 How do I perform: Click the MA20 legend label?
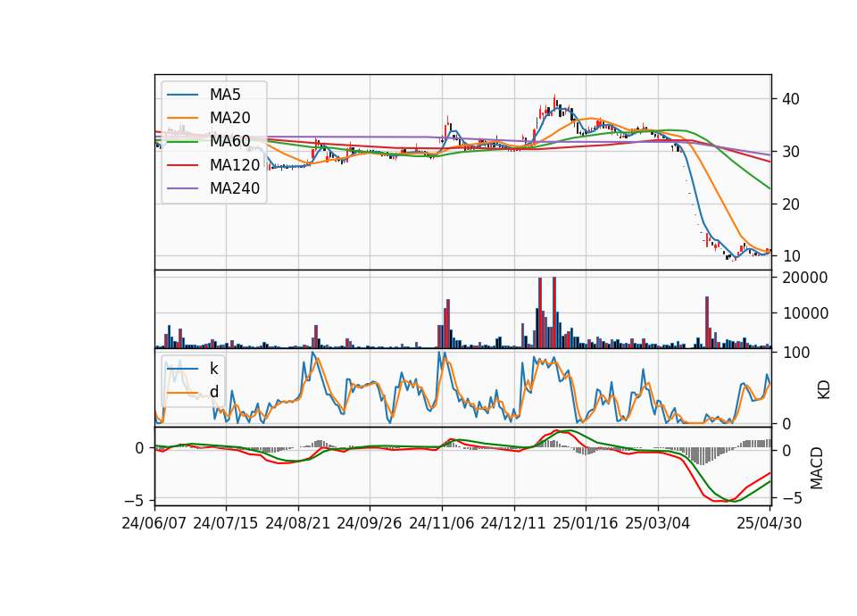click(229, 118)
